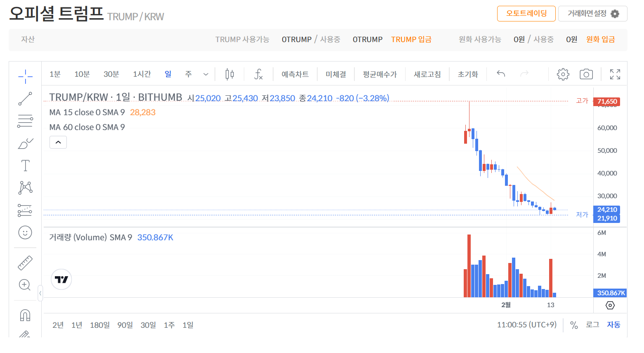Set chart range to 1일
Viewport: 644px width, 353px height.
(x=188, y=325)
